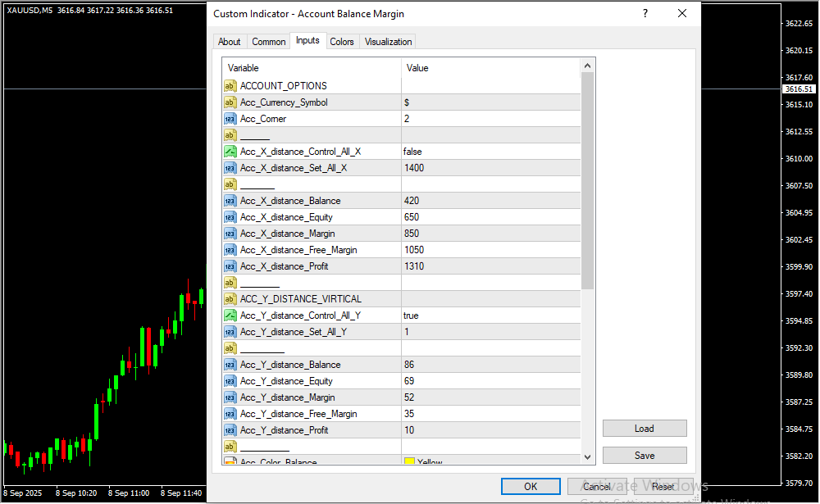Confirm settings with the OK button
The width and height of the screenshot is (820, 504).
point(531,486)
